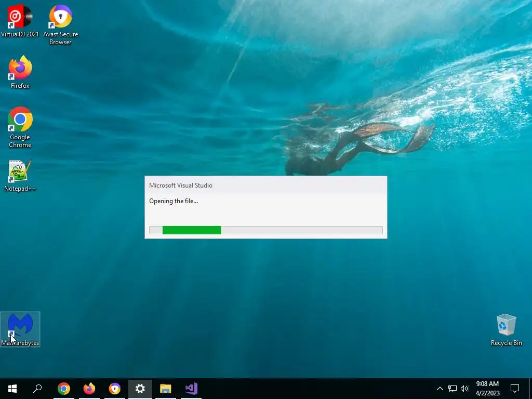
Task: Launch Avast Secure Browser from the desktop
Action: 60,24
